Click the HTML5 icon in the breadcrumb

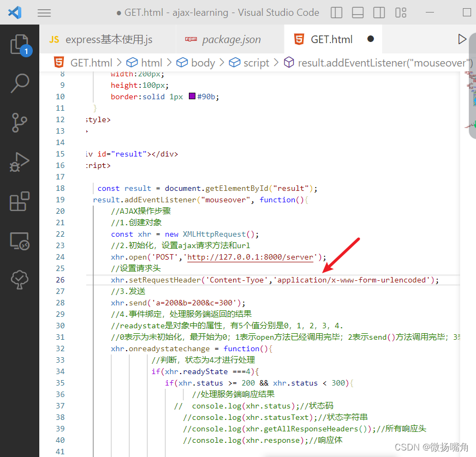click(x=59, y=62)
